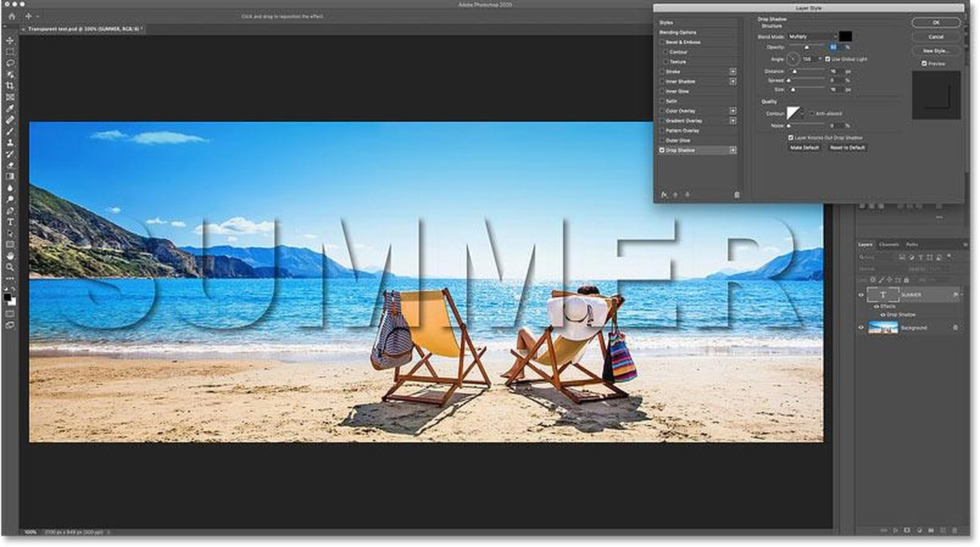Image resolution: width=980 pixels, height=547 pixels.
Task: Select the Move tool in toolbar
Action: (x=10, y=41)
